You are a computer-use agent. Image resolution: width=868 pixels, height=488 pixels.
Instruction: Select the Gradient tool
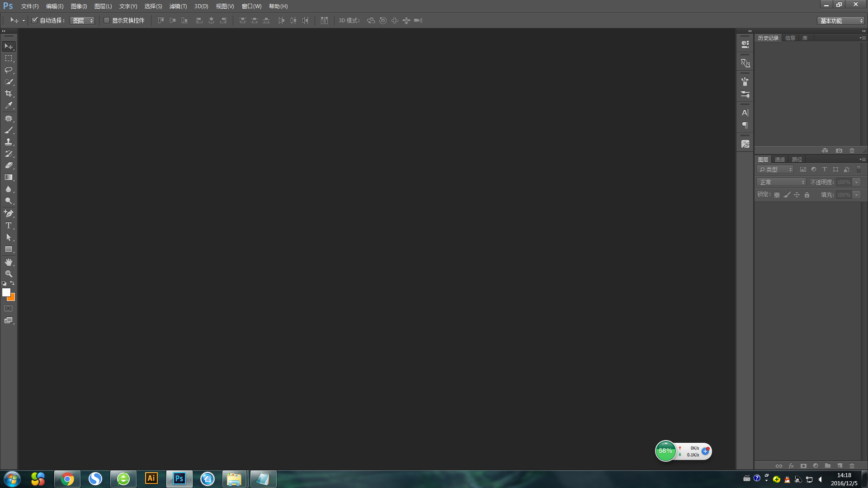(9, 178)
